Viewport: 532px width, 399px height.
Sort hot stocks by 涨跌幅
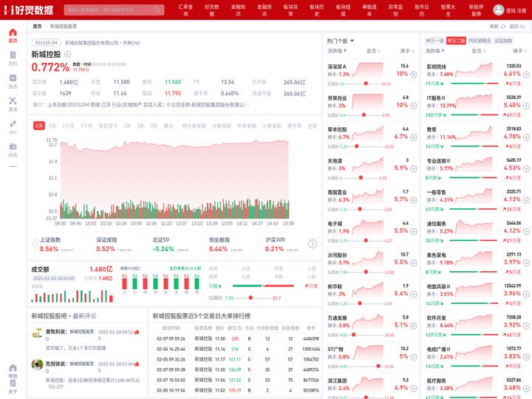[x=337, y=51]
